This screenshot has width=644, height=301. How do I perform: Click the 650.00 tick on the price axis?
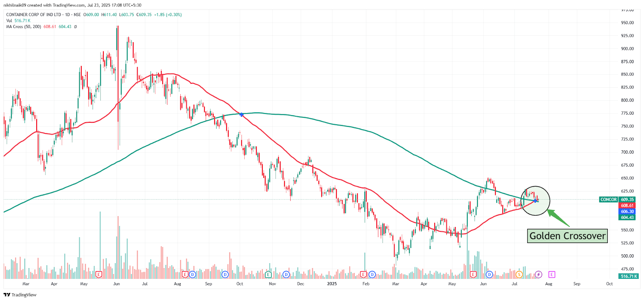click(x=627, y=178)
